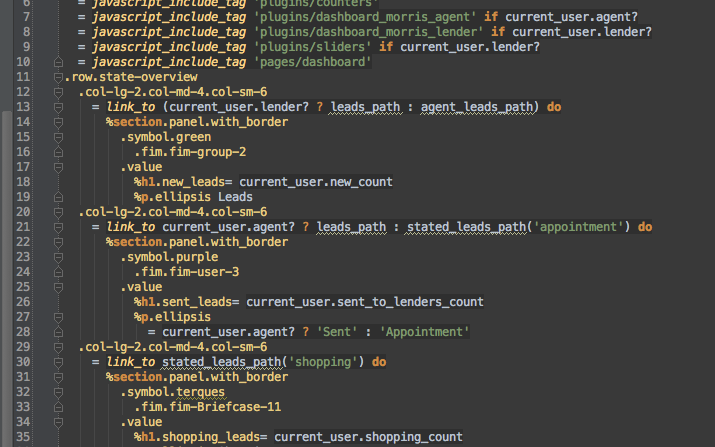Click 'shopping' string on line 30
This screenshot has height=447, width=715.
click(x=323, y=362)
